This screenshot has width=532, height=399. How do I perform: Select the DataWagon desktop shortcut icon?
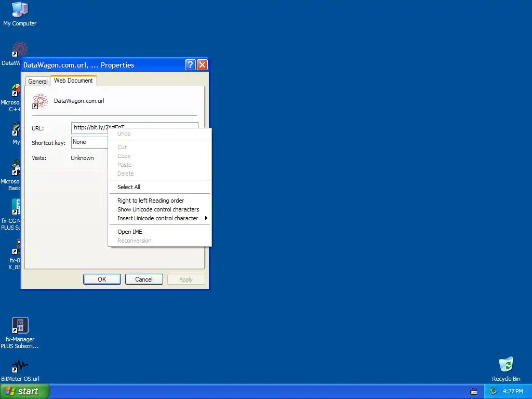19,49
